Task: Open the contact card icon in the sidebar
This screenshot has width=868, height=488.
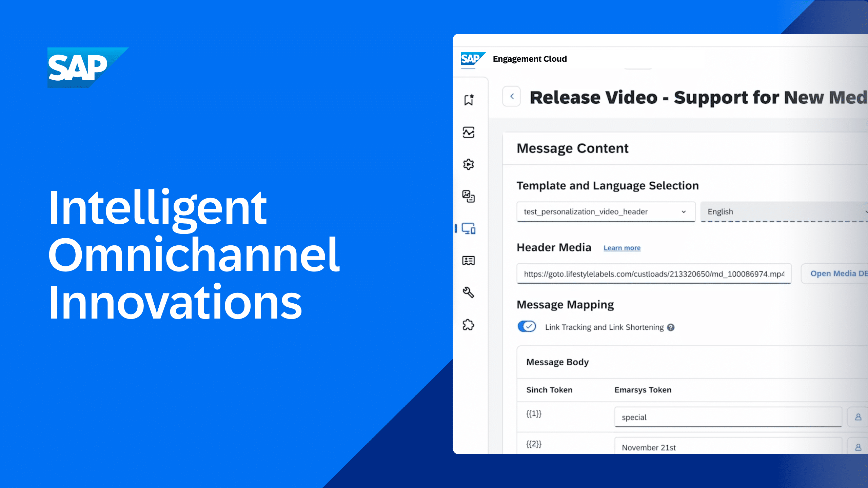Action: pos(469,260)
